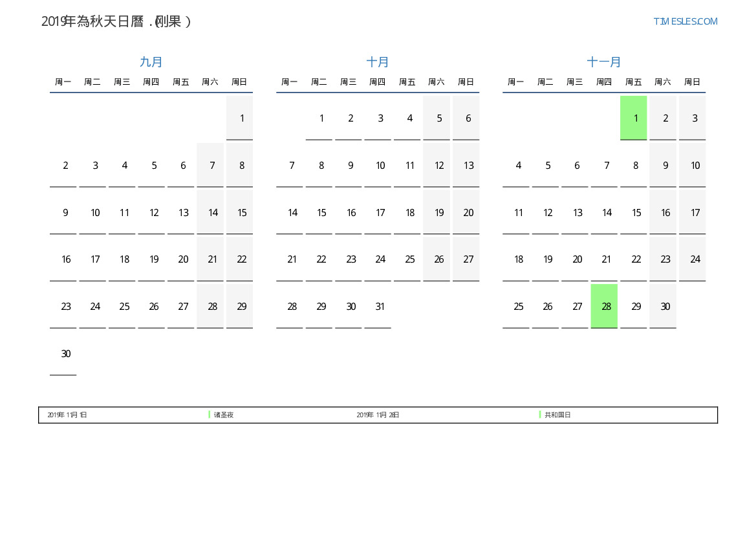Open the TIMESLES.COM link
Viewport: 756px width, 535px height.
click(x=685, y=21)
